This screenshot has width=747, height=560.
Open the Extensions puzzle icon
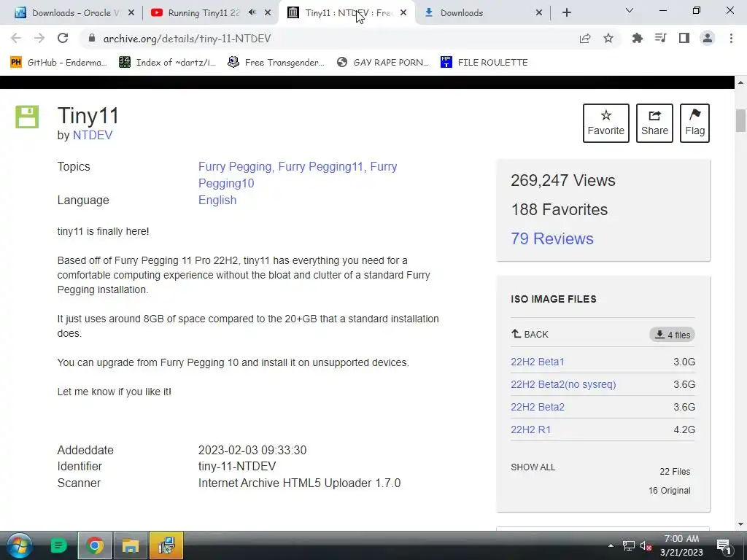click(x=637, y=38)
